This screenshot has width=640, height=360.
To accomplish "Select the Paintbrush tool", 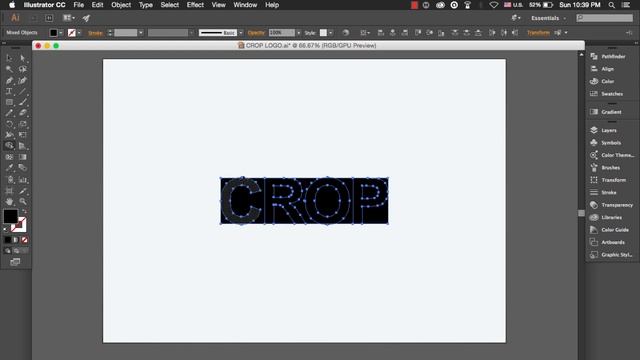I will (22, 102).
